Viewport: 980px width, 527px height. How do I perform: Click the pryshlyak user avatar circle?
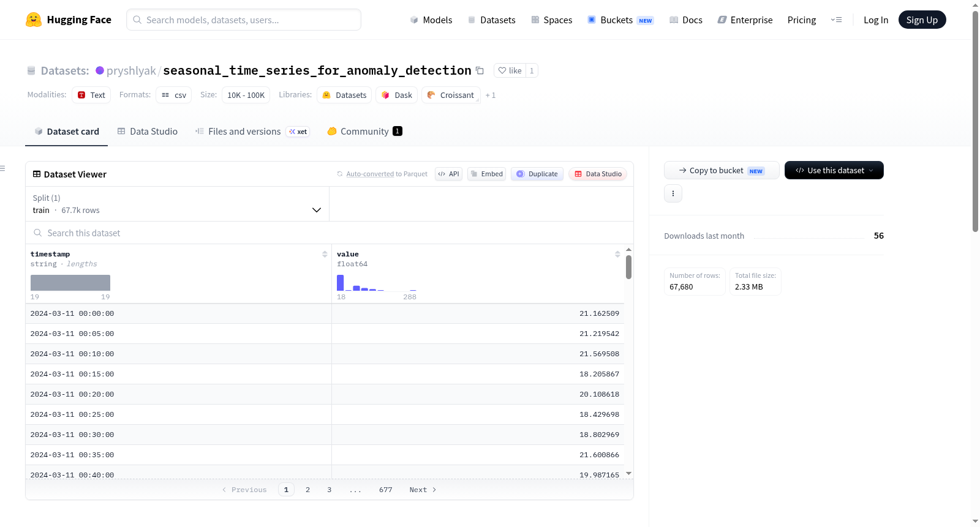click(100, 70)
